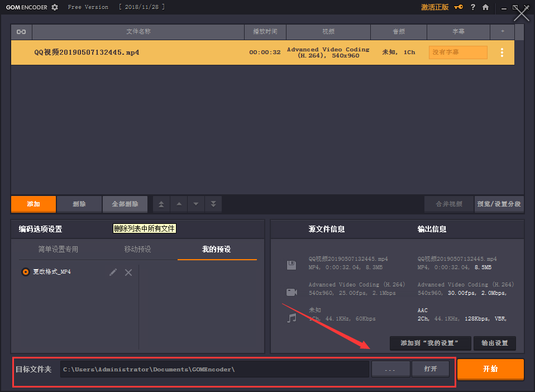Open the 没有字幕 subtitle selector
Image resolution: width=535 pixels, height=392 pixels.
click(457, 52)
